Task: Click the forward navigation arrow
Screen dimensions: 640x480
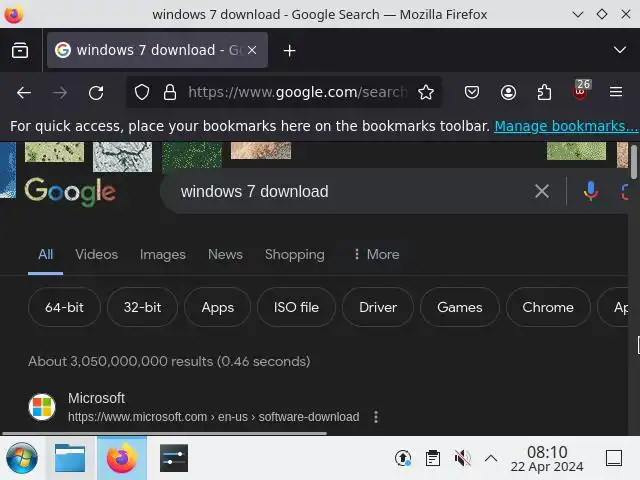Action: (x=60, y=93)
